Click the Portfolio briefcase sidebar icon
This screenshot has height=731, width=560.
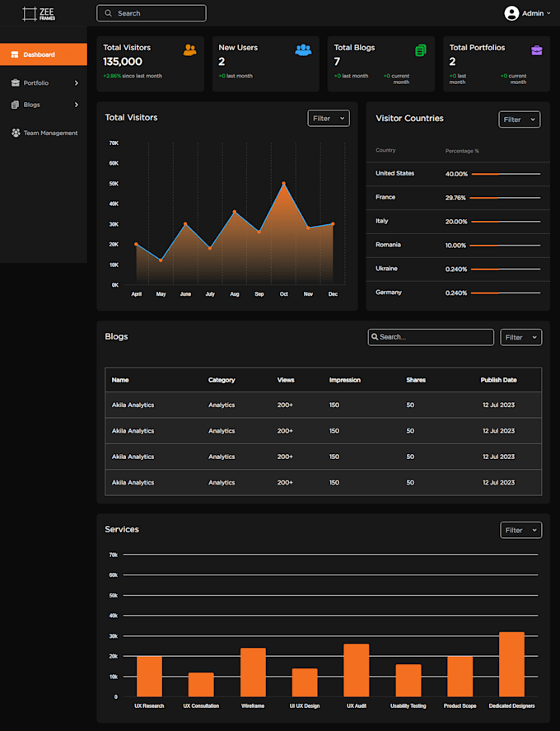point(16,82)
